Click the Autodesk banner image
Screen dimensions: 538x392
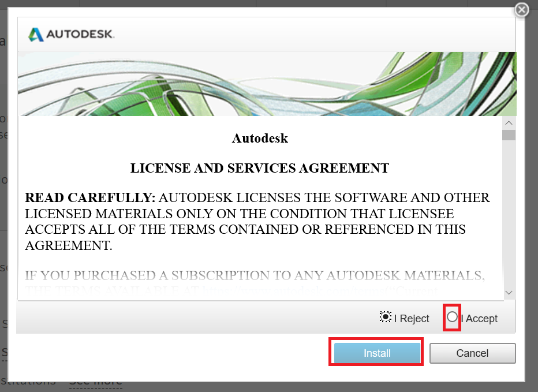coord(267,84)
